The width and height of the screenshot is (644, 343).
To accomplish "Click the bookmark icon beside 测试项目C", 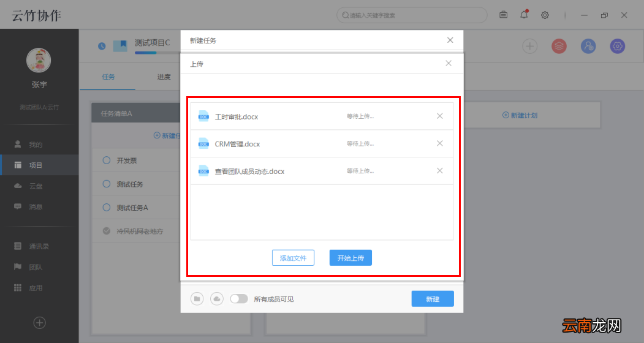I will [x=120, y=45].
